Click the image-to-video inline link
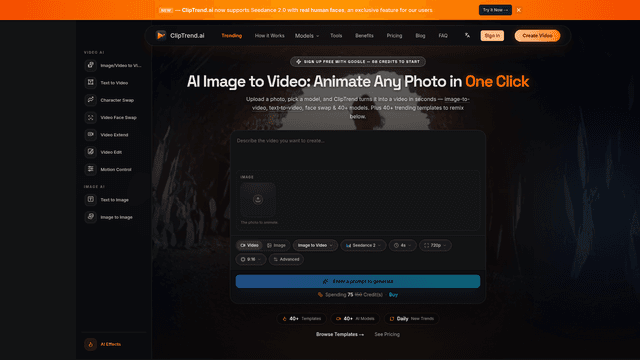Screen dimensions: 640x360 click(x=457, y=99)
